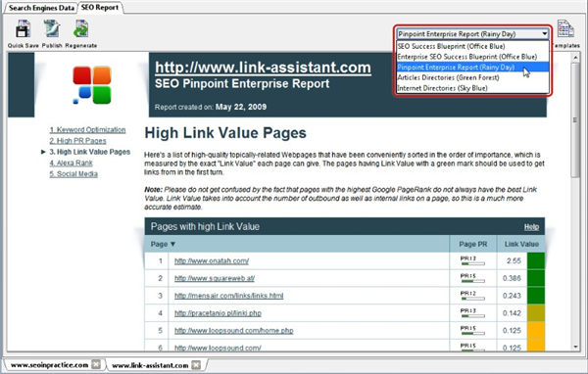Expand the report template dropdown arrow

(x=544, y=34)
